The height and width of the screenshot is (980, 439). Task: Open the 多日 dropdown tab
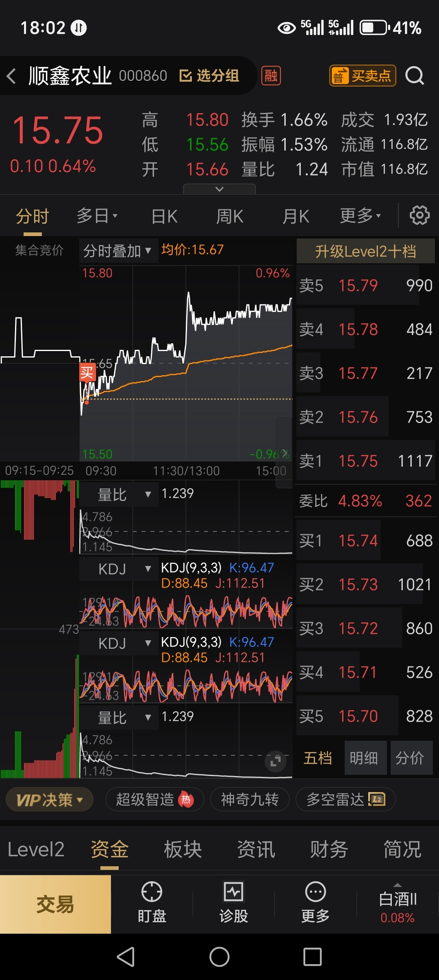click(97, 216)
